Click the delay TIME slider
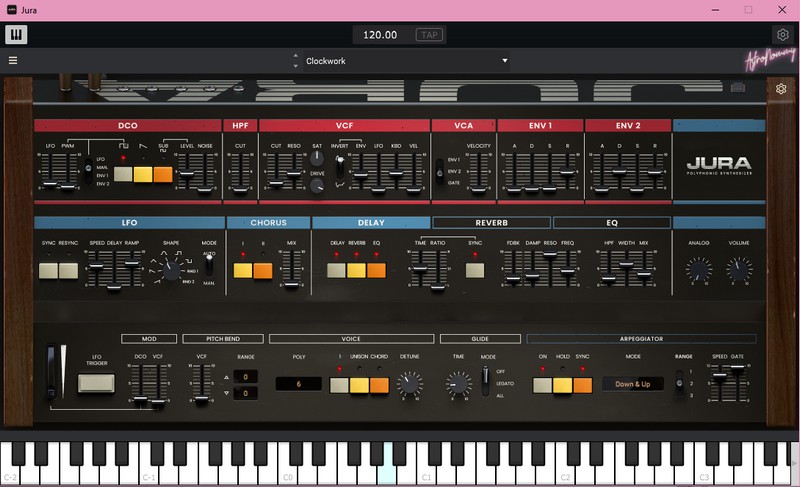The width and height of the screenshot is (800, 487). coord(419,269)
